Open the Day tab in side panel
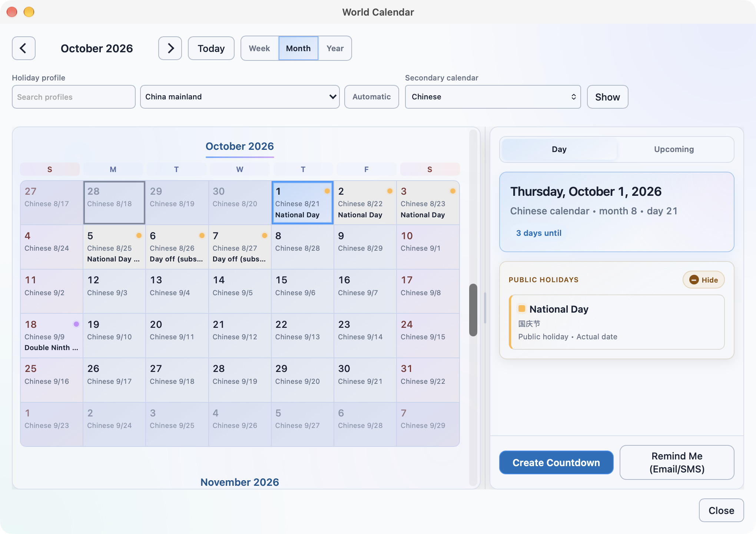The image size is (756, 534). [x=559, y=149]
